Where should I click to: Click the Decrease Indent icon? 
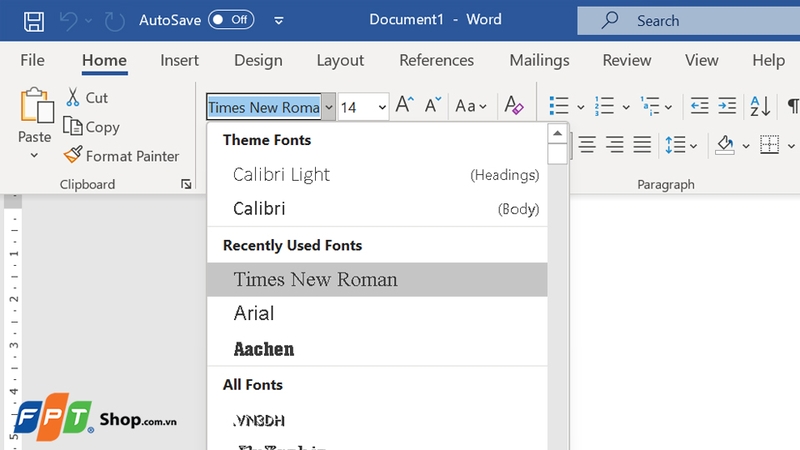700,106
